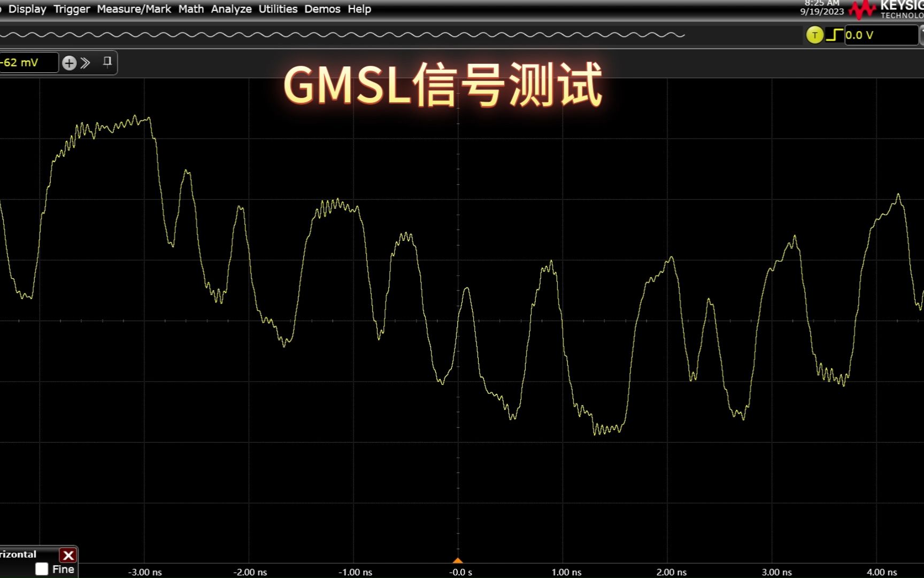
Task: Expand the double-chevron channel options
Action: (86, 63)
